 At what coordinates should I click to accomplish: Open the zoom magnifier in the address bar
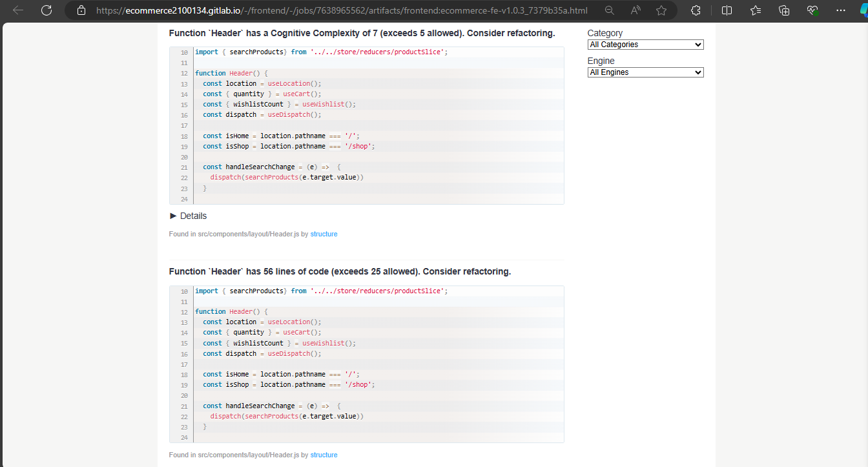click(x=609, y=10)
